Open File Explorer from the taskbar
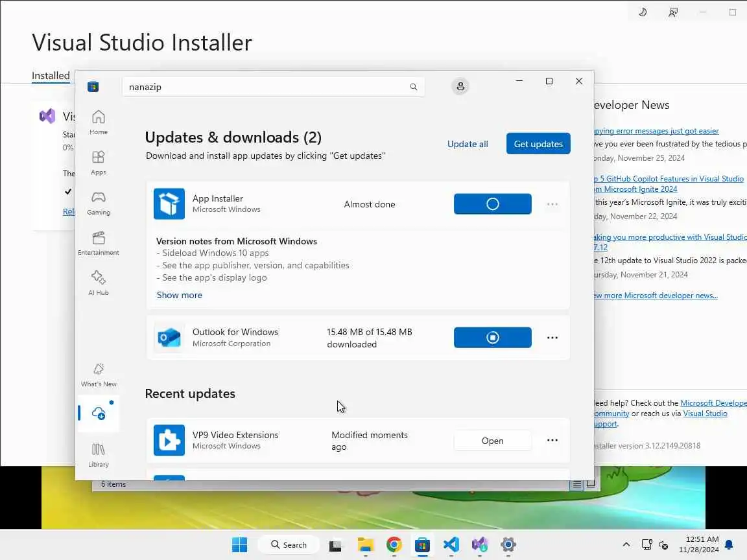This screenshot has width=747, height=560. tap(365, 544)
